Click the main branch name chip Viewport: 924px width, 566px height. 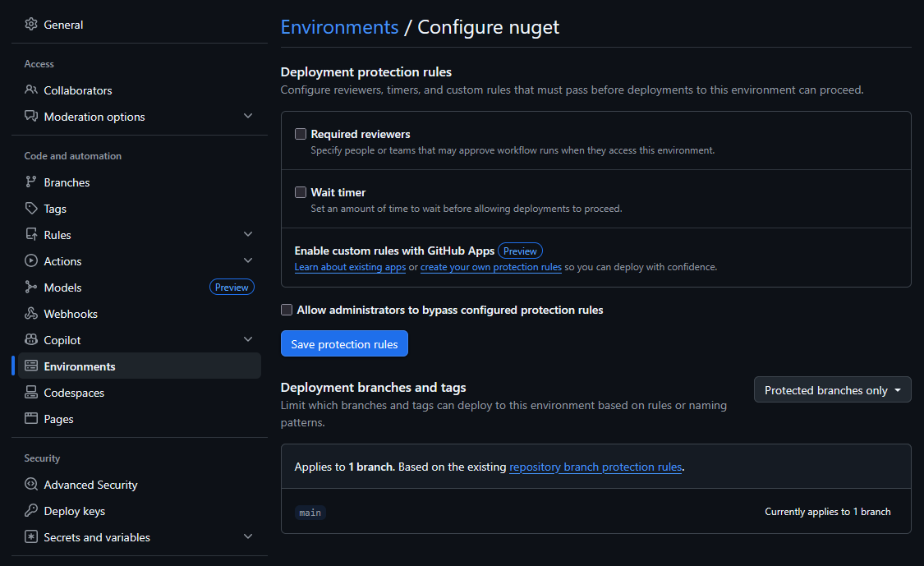pyautogui.click(x=310, y=512)
